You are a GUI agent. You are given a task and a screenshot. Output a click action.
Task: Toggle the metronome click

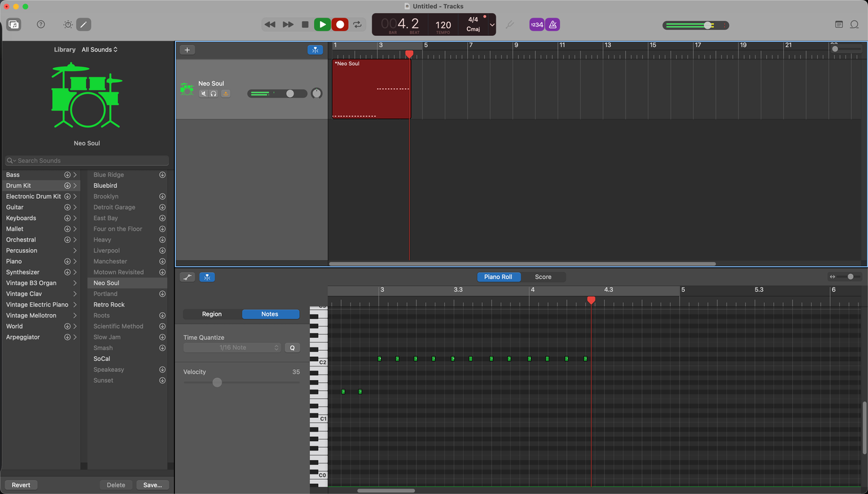(x=553, y=24)
